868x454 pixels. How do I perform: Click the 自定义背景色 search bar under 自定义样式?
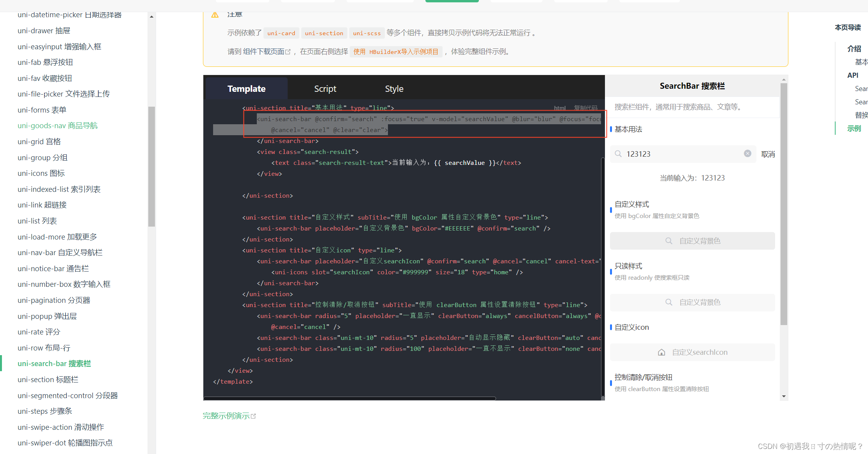point(692,241)
